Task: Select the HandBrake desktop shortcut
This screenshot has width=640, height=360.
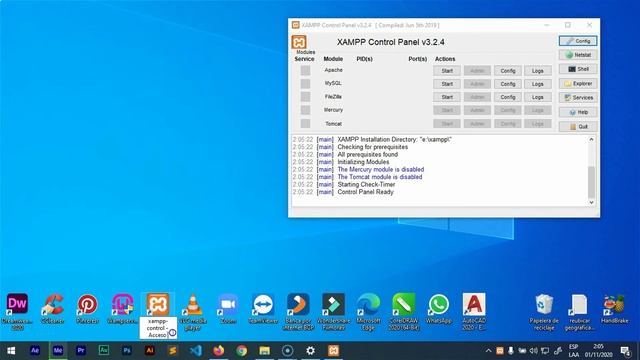Action: click(614, 309)
